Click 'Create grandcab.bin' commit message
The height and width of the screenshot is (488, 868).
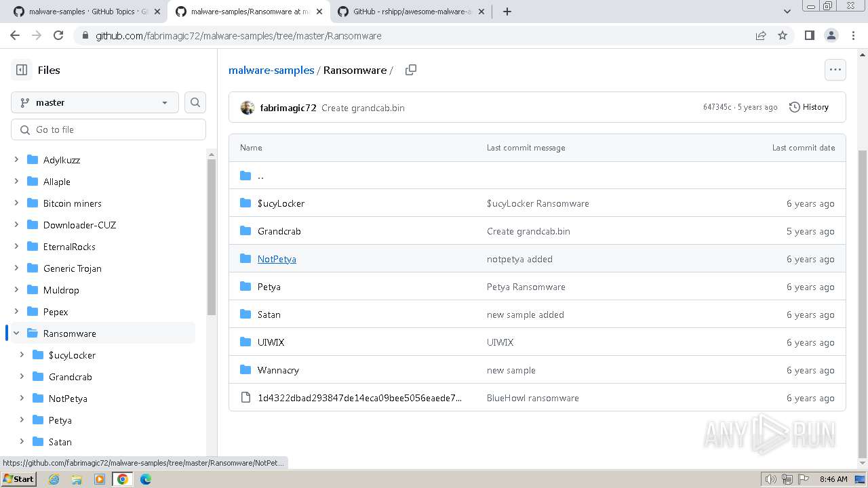pos(363,108)
